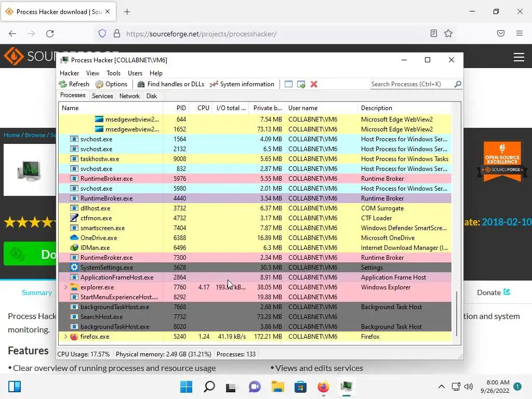Click the Home breadcrumb link on SourceForge
This screenshot has width=532, height=399.
tap(12, 135)
